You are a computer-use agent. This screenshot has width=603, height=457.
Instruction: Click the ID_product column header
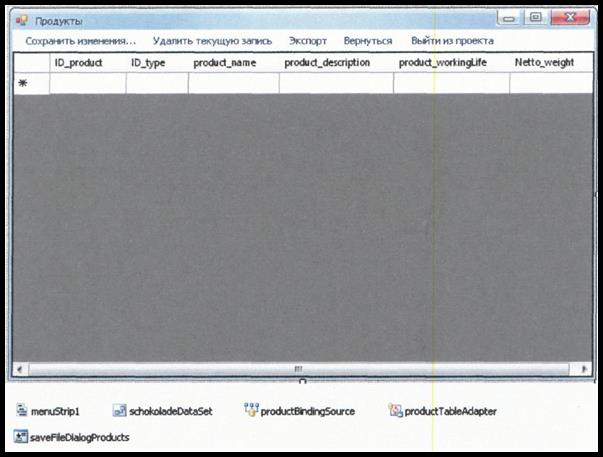(88, 63)
